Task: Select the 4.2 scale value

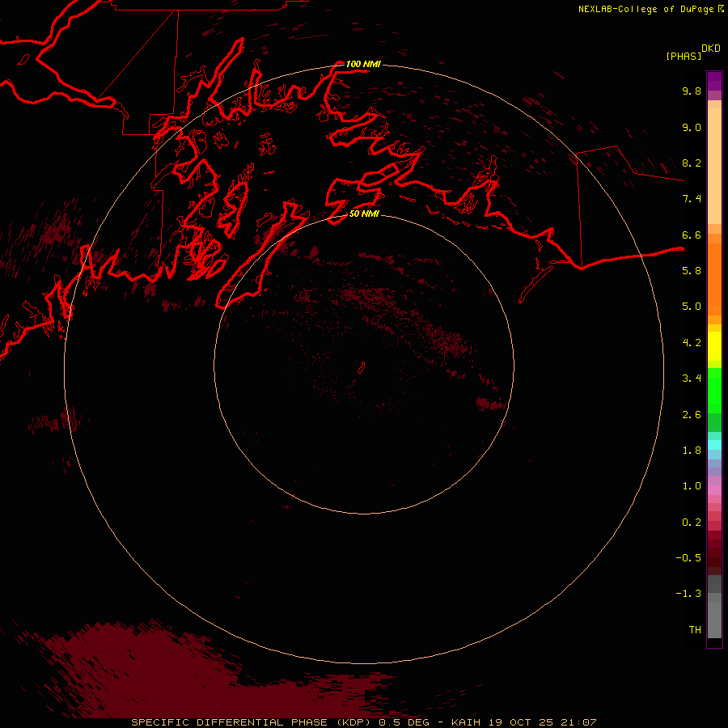Action: (x=692, y=343)
